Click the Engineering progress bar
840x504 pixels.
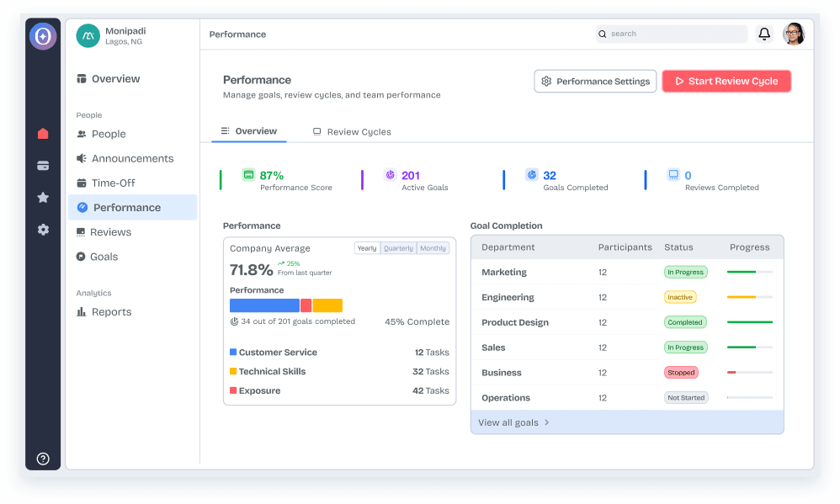pyautogui.click(x=749, y=297)
